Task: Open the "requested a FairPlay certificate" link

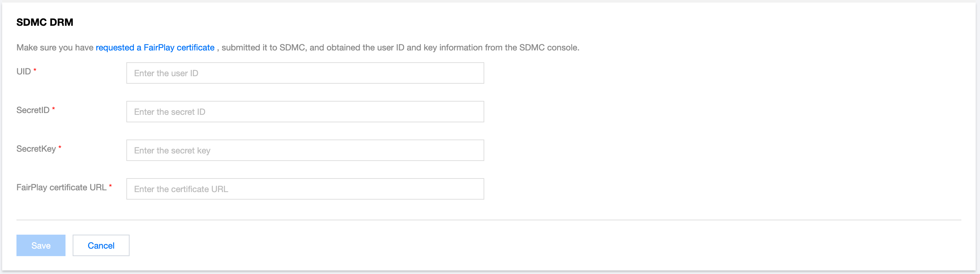Action: (x=155, y=48)
